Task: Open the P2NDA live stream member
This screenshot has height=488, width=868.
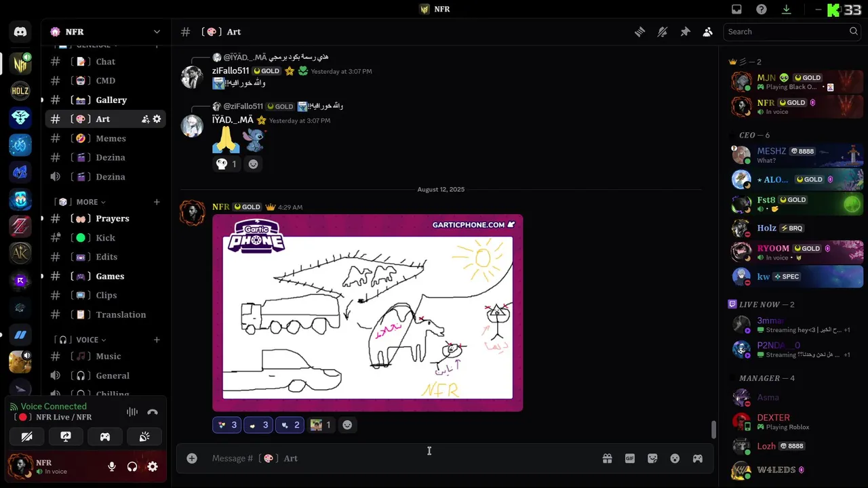Action: pyautogui.click(x=797, y=350)
